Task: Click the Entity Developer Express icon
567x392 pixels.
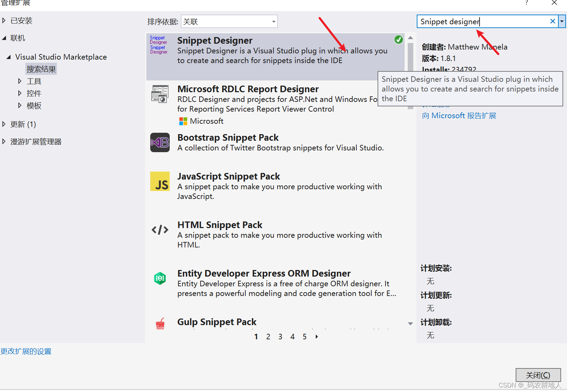Action: click(x=160, y=278)
